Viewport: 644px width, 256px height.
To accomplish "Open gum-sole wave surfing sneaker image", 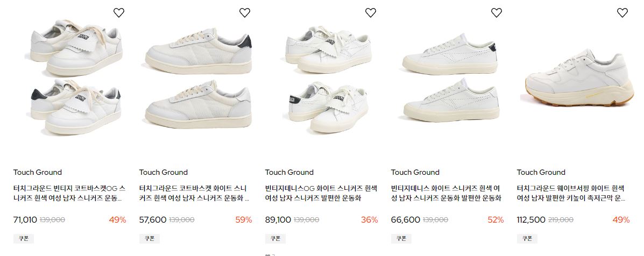I will 579,77.
